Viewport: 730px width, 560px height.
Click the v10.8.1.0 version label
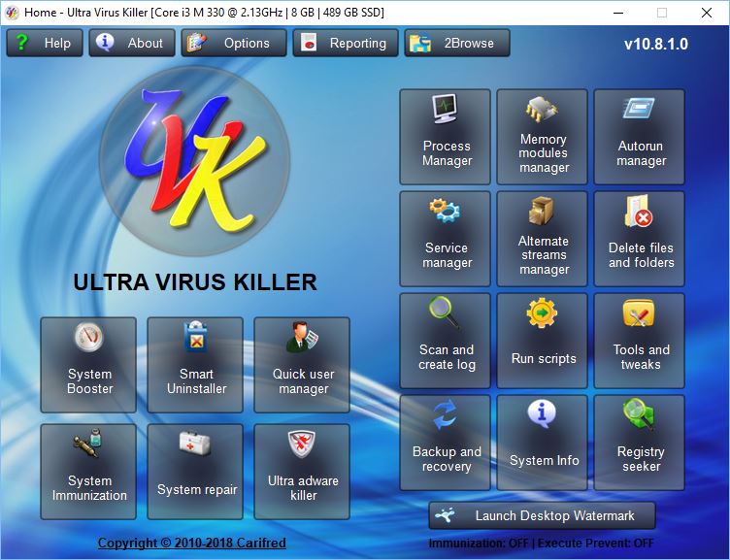coord(656,44)
